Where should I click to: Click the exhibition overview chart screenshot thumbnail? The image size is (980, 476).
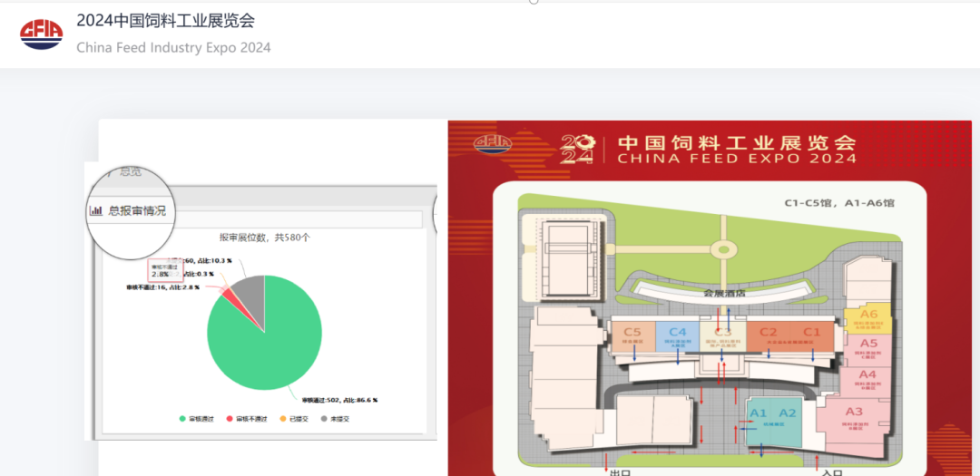tap(260, 301)
